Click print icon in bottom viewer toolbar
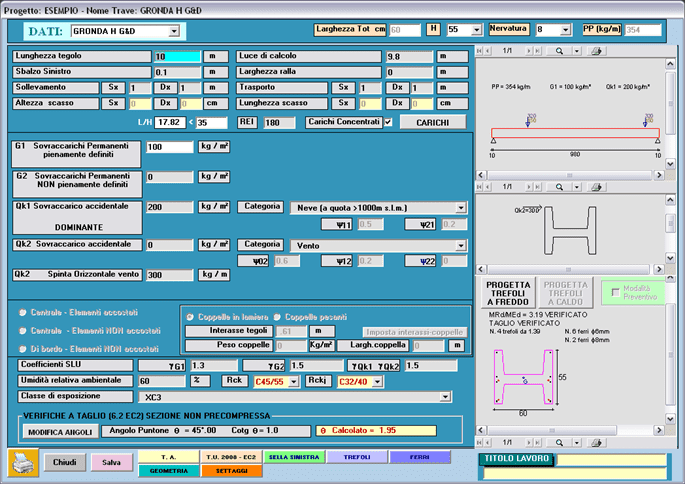 coord(596,443)
